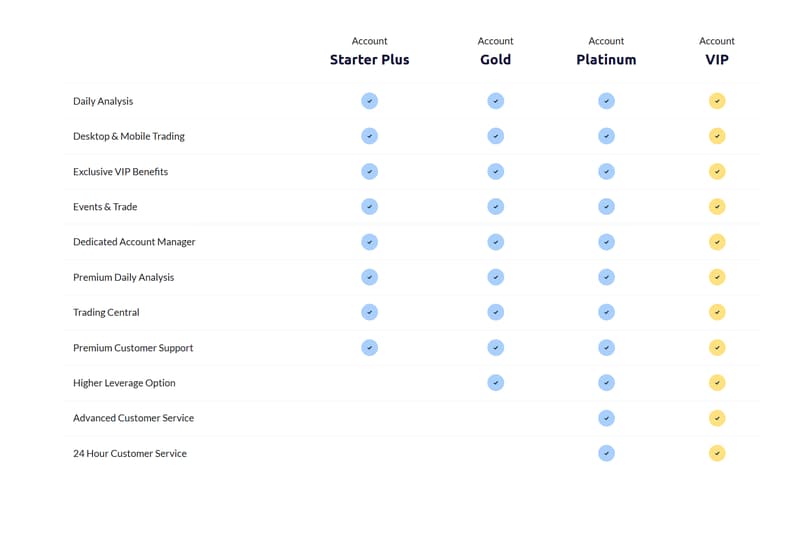
Task: Click Exclusive VIP Benefits yellow VIP checkmark
Action: click(x=717, y=171)
